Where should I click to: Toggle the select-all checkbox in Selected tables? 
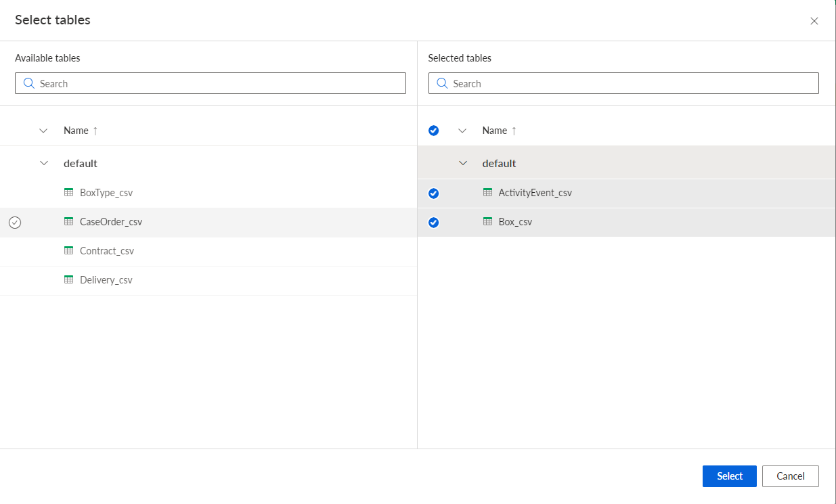(x=434, y=131)
